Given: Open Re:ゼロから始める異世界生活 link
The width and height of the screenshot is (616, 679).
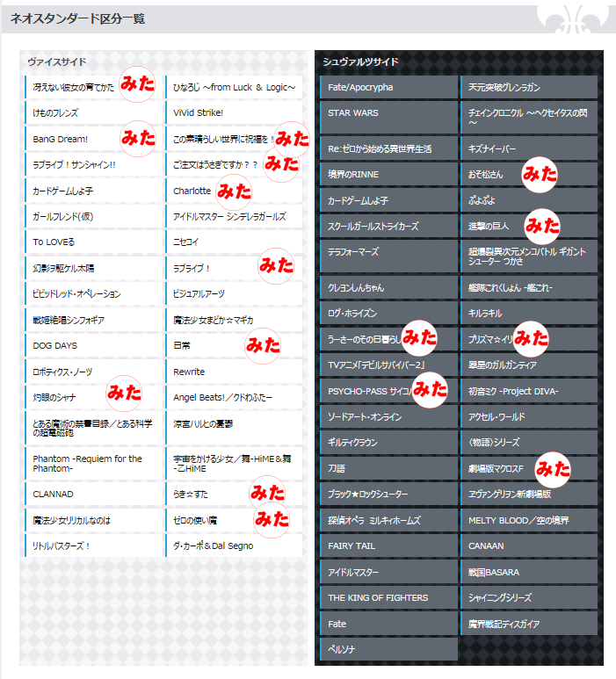Looking at the screenshot, I should click(x=389, y=148).
